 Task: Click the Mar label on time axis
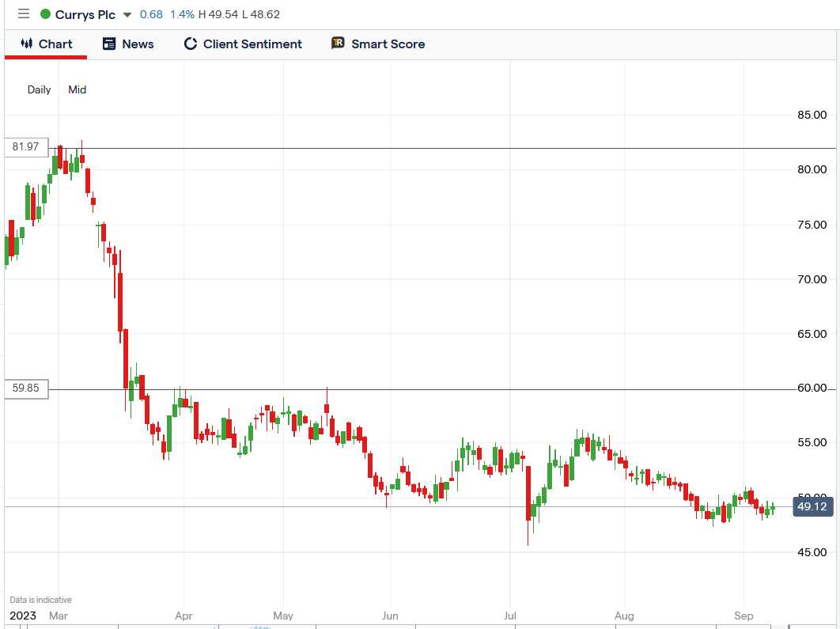[x=59, y=616]
